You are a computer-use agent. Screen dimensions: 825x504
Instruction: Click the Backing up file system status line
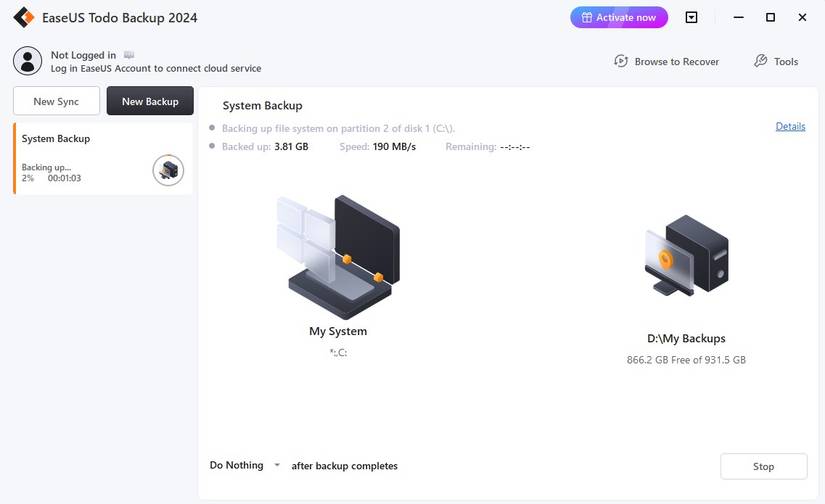pos(338,128)
